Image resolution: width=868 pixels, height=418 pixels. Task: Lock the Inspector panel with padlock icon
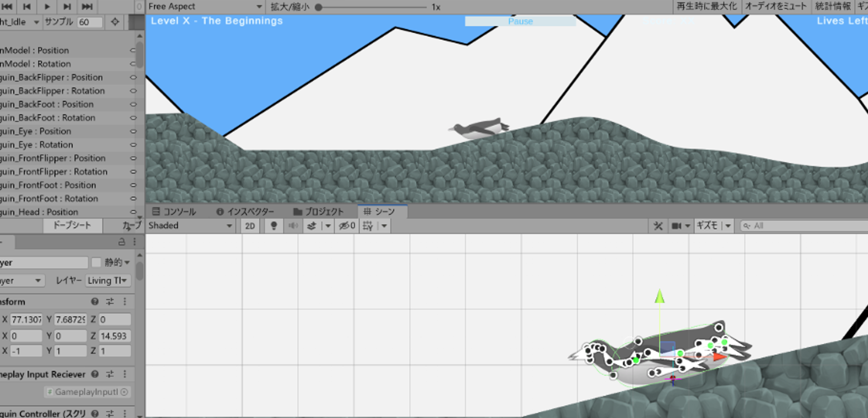click(x=122, y=242)
